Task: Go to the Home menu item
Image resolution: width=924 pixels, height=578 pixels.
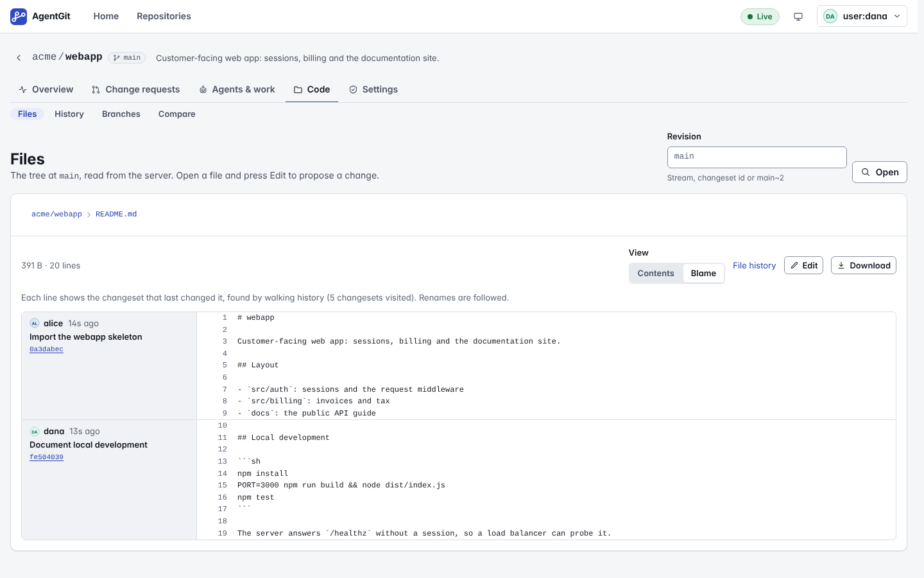Action: [106, 16]
